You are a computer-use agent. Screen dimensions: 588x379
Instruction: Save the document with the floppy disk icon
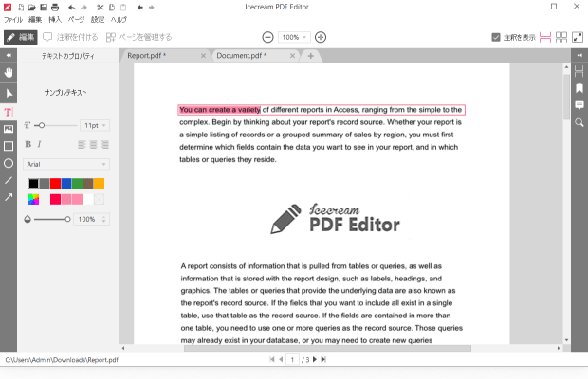click(44, 8)
